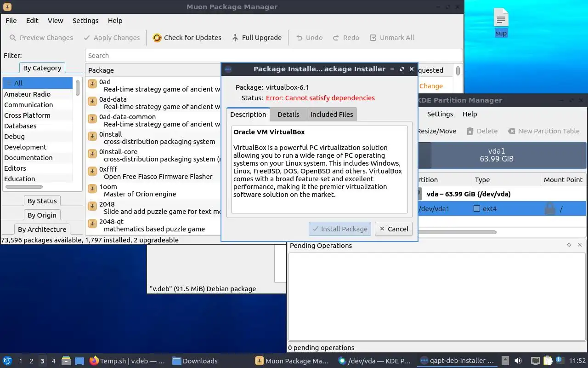This screenshot has width=588, height=368.
Task: Click the package icon beside 0install-core
Action: click(x=92, y=153)
